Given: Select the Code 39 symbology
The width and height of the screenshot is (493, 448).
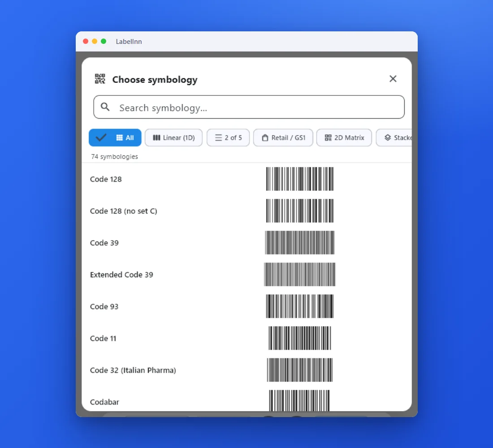Looking at the screenshot, I should (x=246, y=243).
